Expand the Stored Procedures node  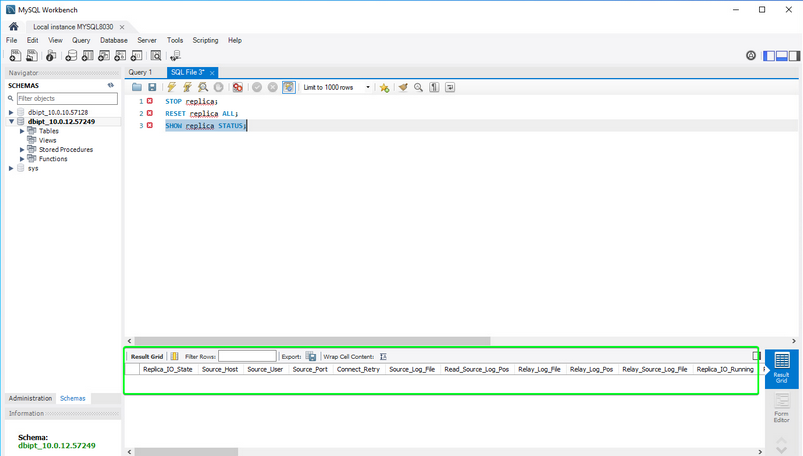coord(22,150)
